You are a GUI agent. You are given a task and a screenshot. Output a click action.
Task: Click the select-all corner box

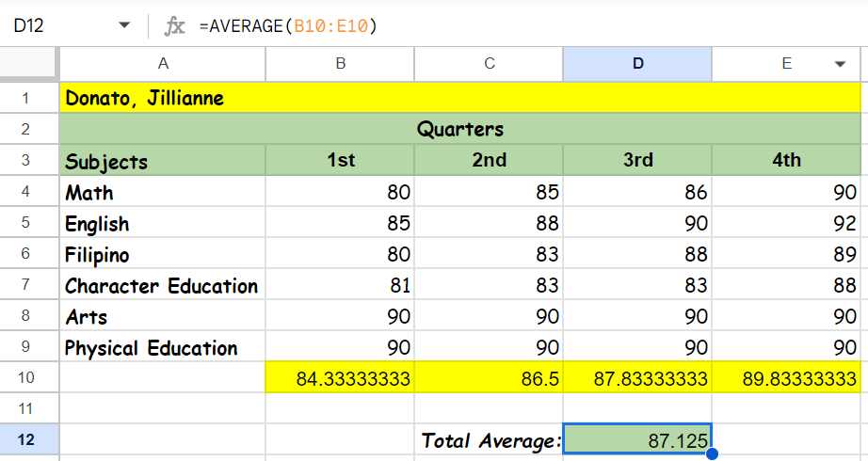point(29,64)
